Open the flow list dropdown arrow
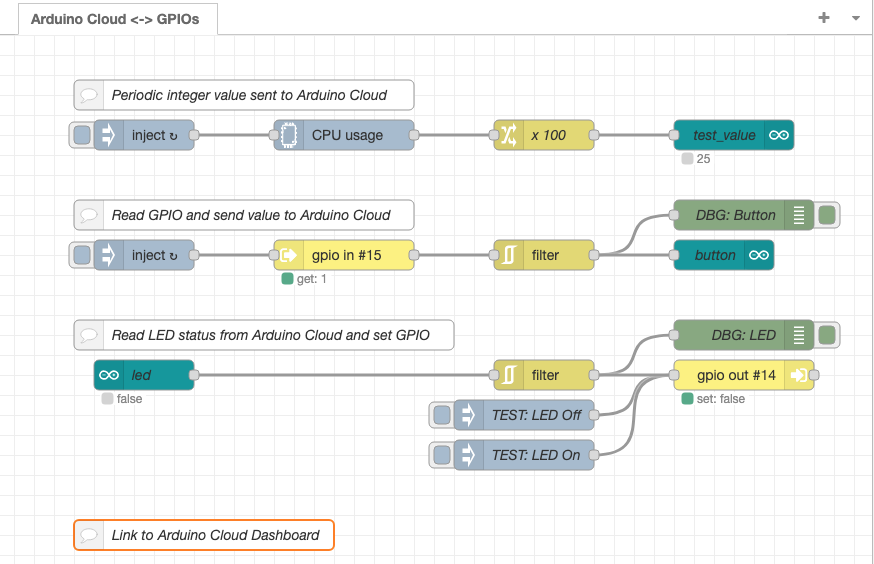The image size is (874, 564). pyautogui.click(x=856, y=18)
